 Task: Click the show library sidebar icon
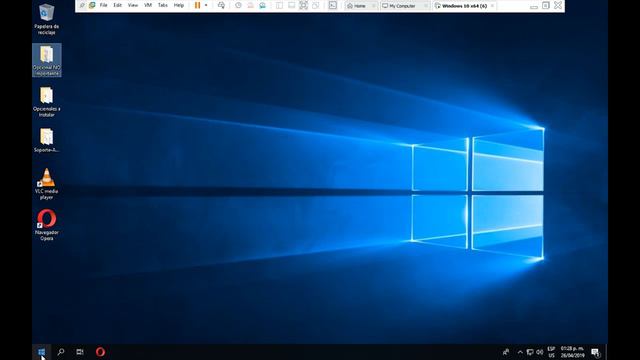pos(279,5)
